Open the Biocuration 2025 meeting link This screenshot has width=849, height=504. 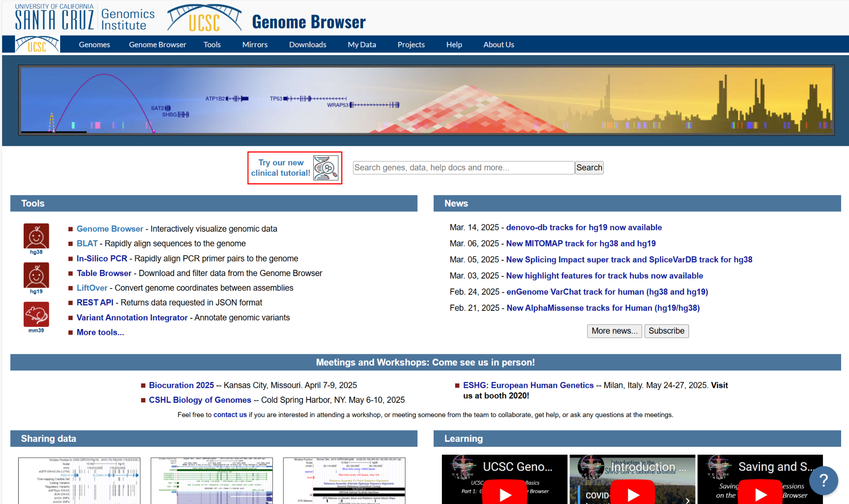pyautogui.click(x=182, y=385)
